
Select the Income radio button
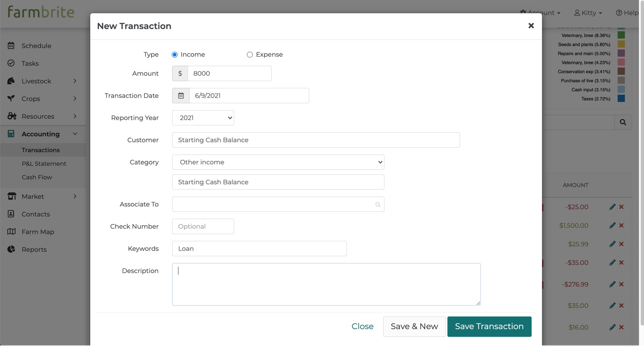174,55
